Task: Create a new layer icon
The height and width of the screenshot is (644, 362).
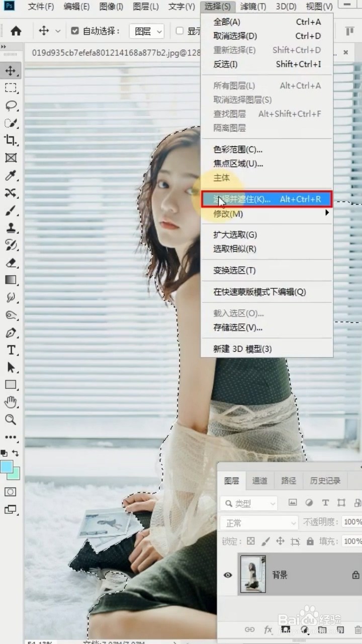Action: (x=340, y=629)
